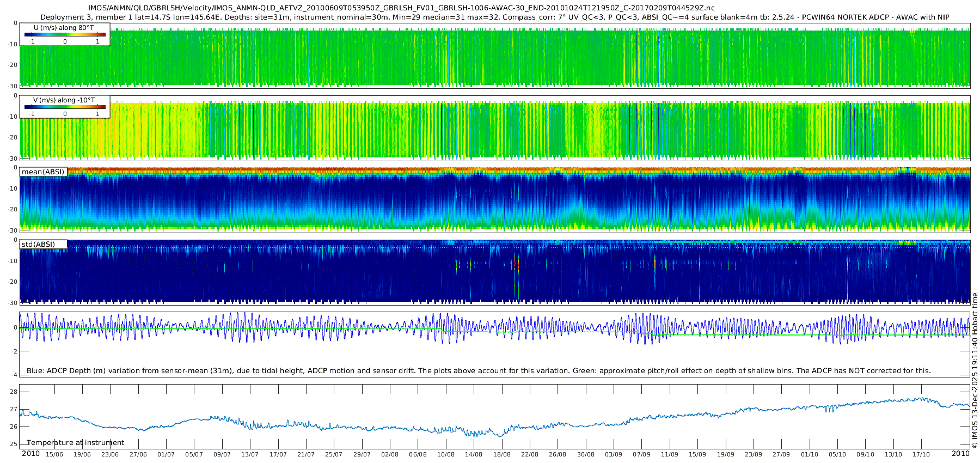This screenshot has height=463, width=980.
Task: Click the mean(ABSI) panel label
Action: pyautogui.click(x=43, y=172)
